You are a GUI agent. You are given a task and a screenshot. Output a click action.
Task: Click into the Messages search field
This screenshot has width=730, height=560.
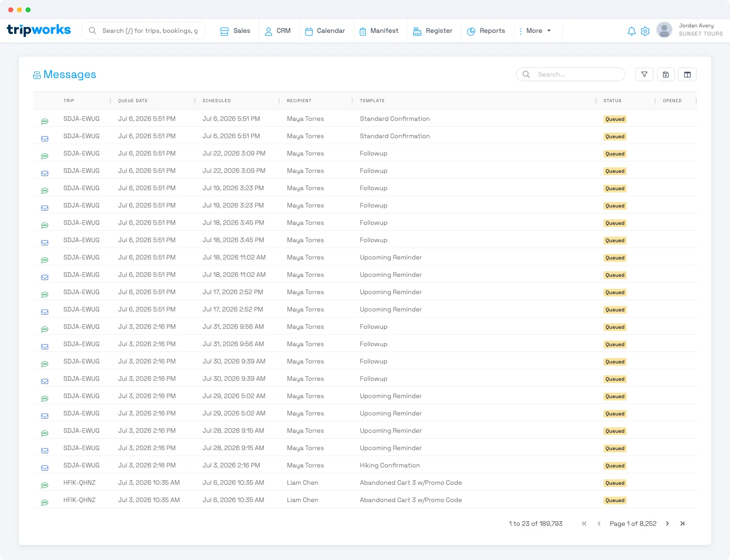pos(570,74)
